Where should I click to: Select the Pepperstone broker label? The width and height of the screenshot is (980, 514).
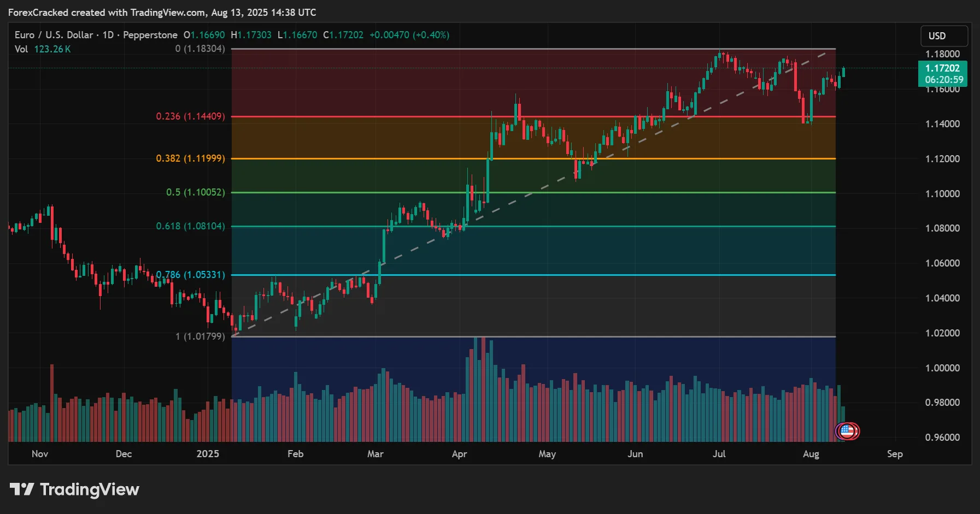click(x=150, y=34)
